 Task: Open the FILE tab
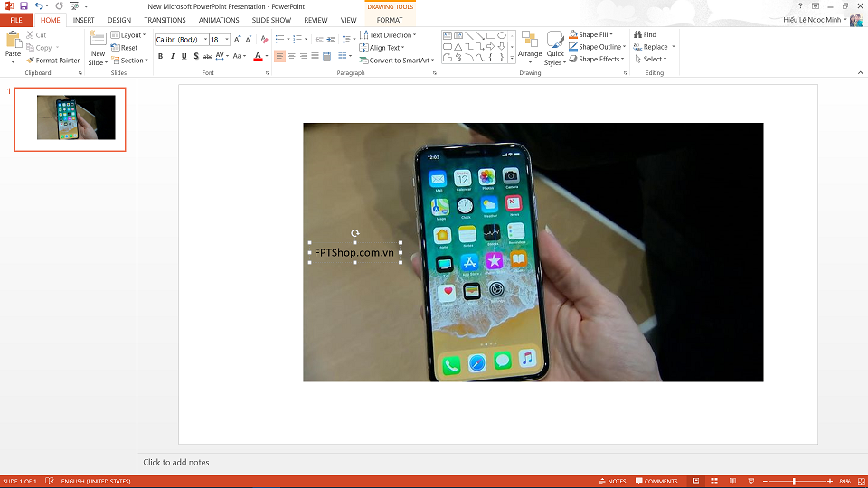coord(16,20)
